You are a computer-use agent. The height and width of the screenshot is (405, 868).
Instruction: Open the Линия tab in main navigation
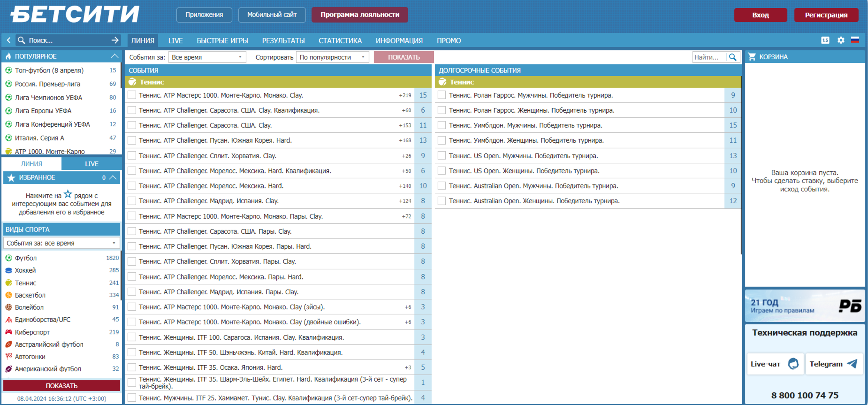pyautogui.click(x=143, y=40)
